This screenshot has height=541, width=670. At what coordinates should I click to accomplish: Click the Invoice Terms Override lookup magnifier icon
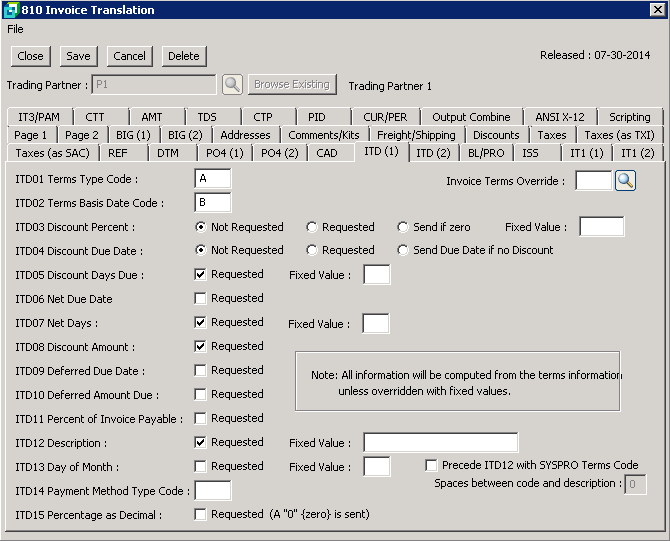point(625,181)
